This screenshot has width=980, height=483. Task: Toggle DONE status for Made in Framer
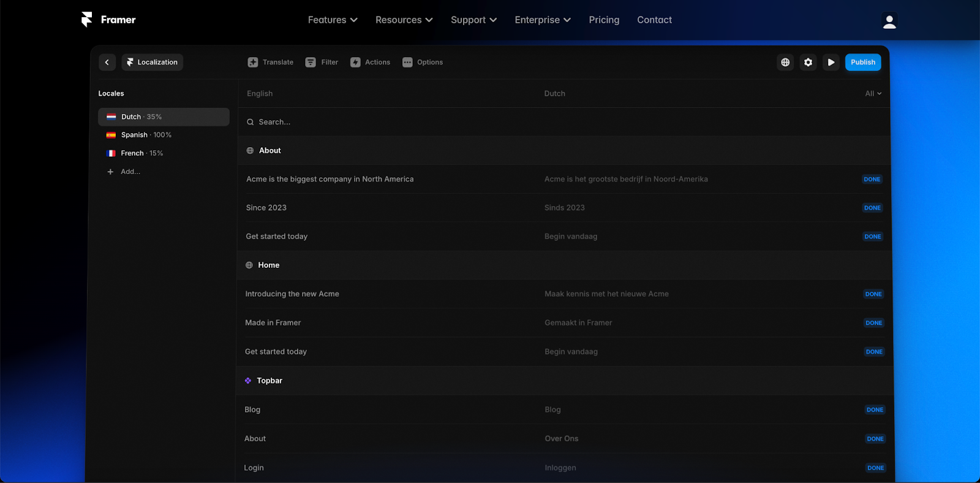[873, 323]
